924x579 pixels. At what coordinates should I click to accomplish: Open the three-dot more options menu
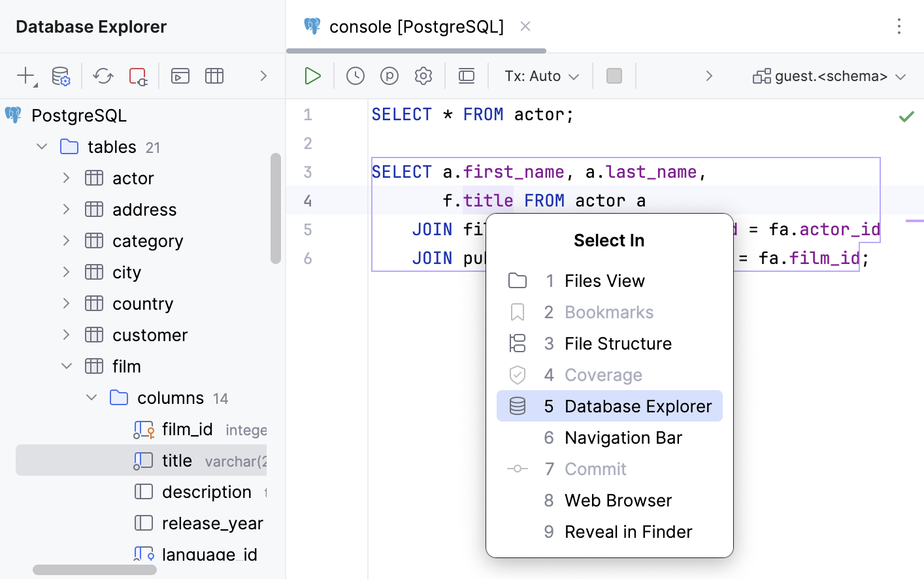pyautogui.click(x=899, y=26)
